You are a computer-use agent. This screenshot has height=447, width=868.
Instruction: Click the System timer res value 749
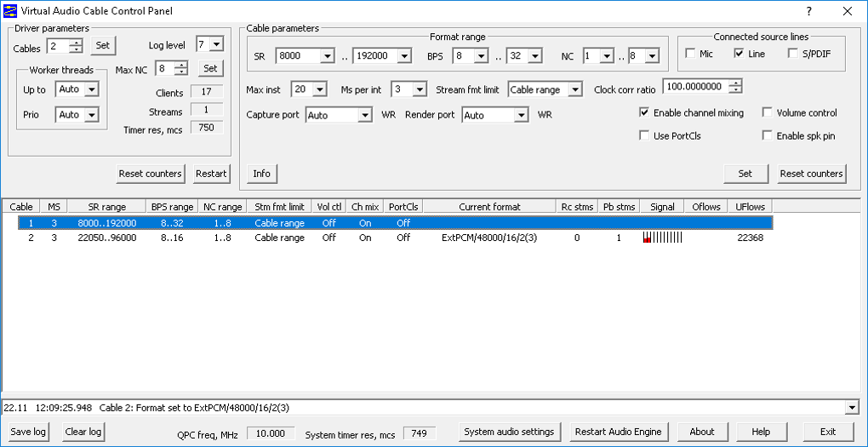click(419, 433)
